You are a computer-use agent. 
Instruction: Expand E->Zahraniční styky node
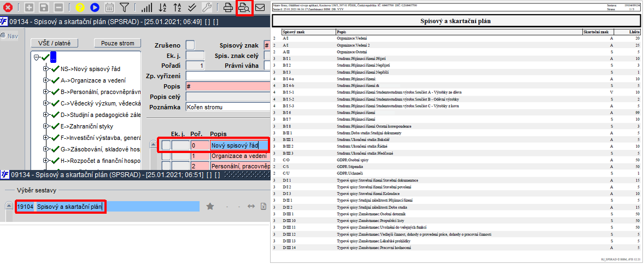coord(45,126)
